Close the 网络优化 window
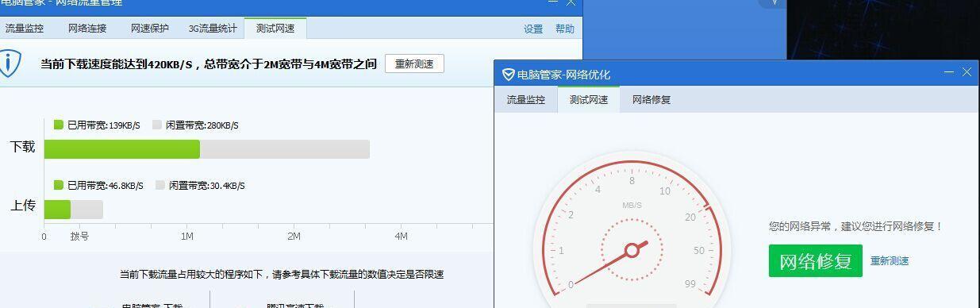Viewport: 980px width, 308px height. point(967,72)
